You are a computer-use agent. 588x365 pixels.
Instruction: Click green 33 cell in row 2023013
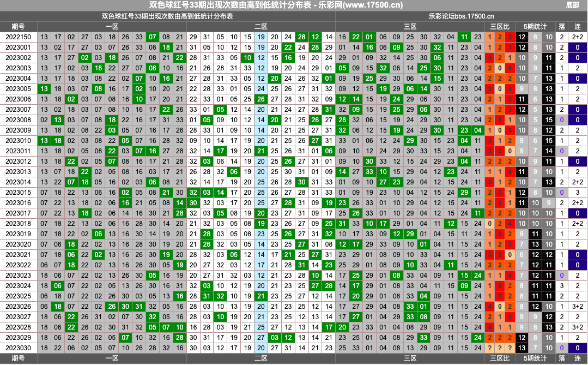pos(369,172)
